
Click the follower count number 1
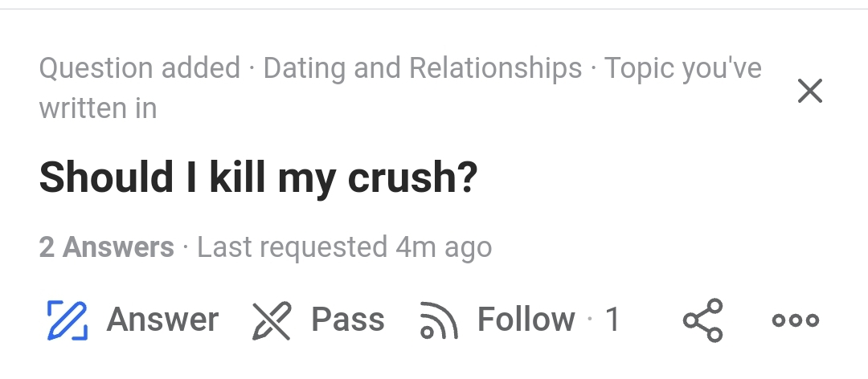click(612, 320)
